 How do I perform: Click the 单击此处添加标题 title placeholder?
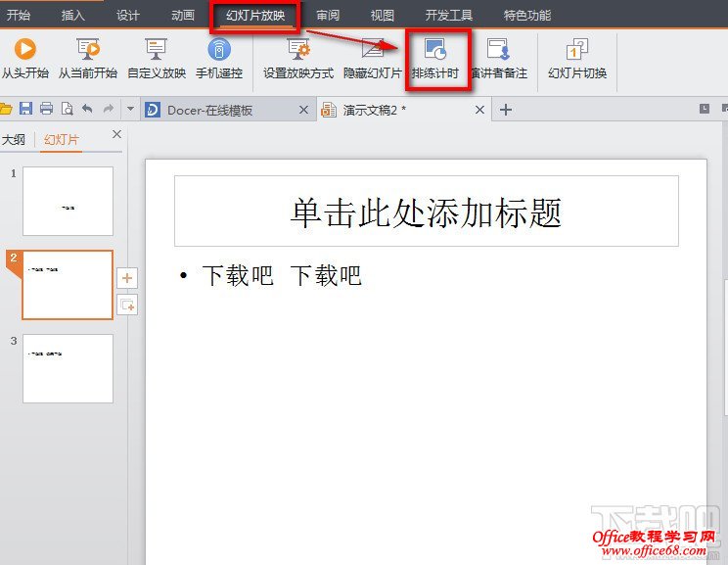[427, 211]
